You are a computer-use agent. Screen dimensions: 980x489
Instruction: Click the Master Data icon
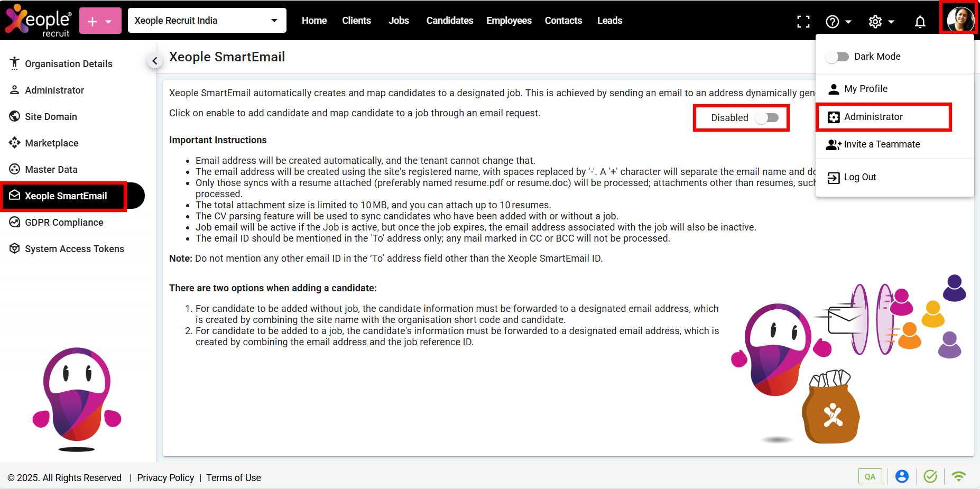14,169
